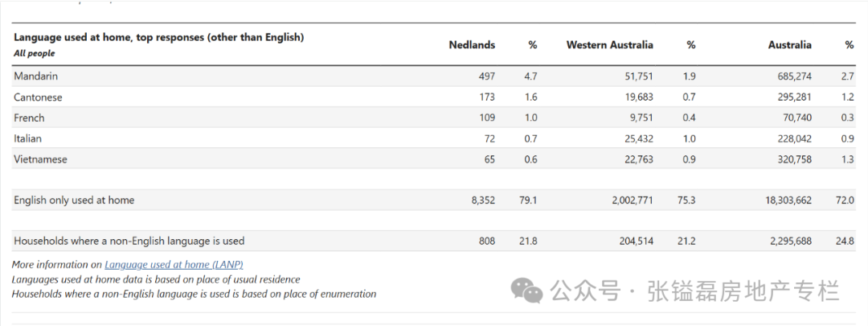Select Mandarin Nedlands count 497
868x326 pixels.
pos(486,76)
